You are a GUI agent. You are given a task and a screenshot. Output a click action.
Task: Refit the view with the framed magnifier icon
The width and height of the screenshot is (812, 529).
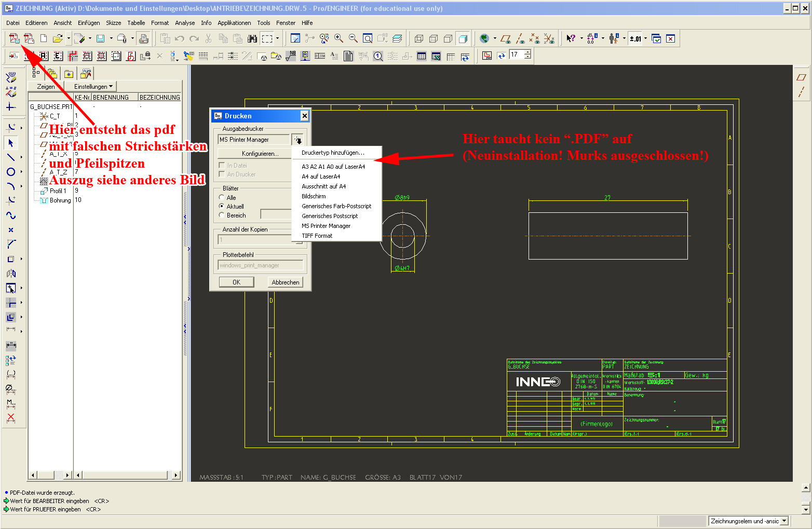click(368, 38)
